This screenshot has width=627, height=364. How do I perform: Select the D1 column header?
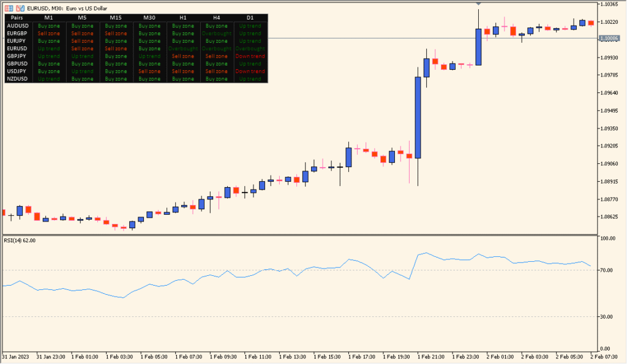[250, 17]
